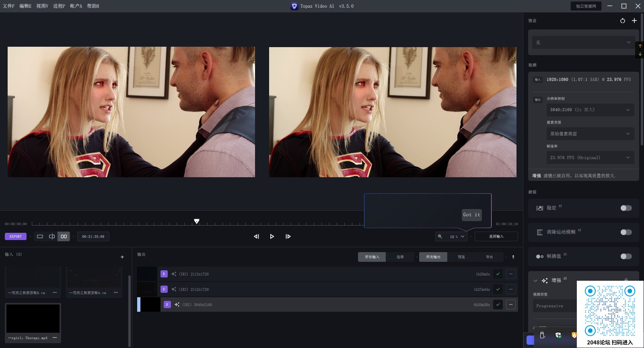Switch to single preview view icon
644x348 pixels.
(x=40, y=236)
